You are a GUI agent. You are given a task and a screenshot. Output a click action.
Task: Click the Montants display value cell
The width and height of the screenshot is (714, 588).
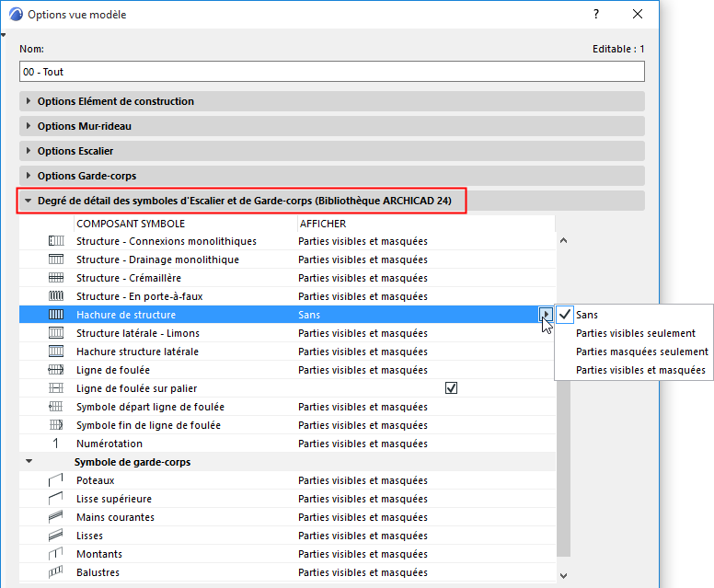coord(363,554)
